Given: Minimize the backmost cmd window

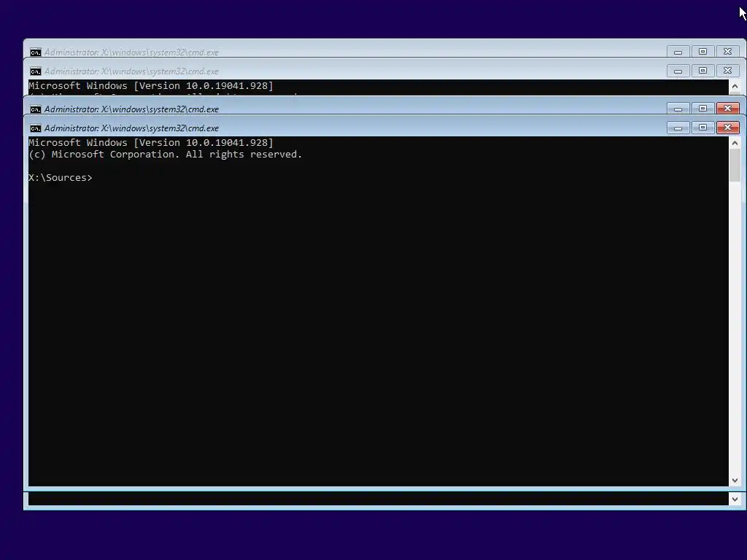Looking at the screenshot, I should (x=678, y=52).
